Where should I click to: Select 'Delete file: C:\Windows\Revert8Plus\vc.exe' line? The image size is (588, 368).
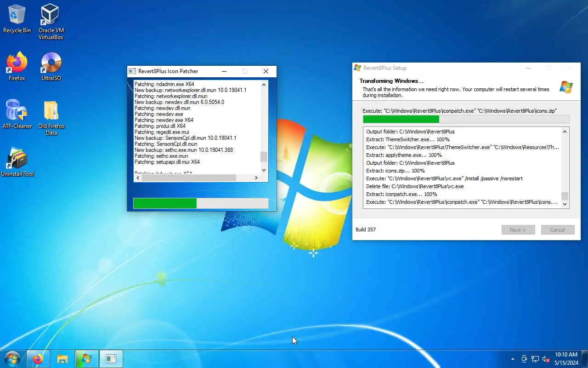(x=415, y=186)
